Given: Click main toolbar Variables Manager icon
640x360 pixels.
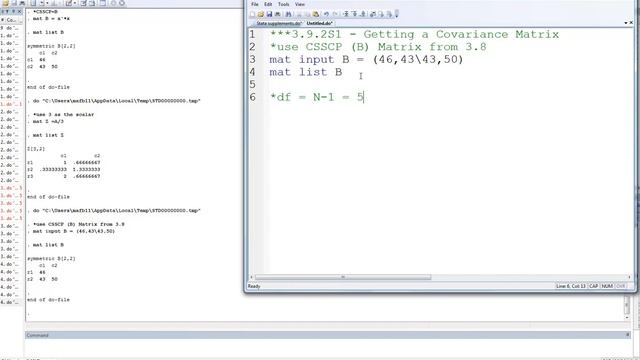Looking at the screenshot, I should tap(102, 3).
